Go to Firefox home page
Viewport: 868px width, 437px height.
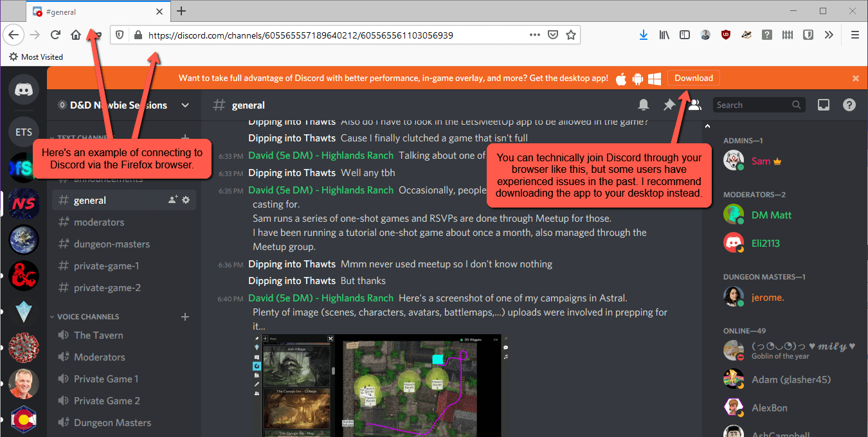76,35
